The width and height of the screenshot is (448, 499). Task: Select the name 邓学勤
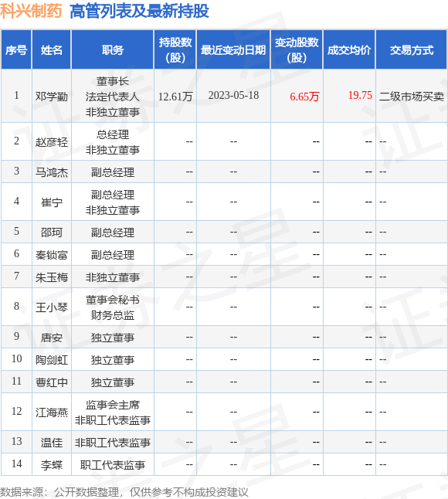(x=52, y=96)
